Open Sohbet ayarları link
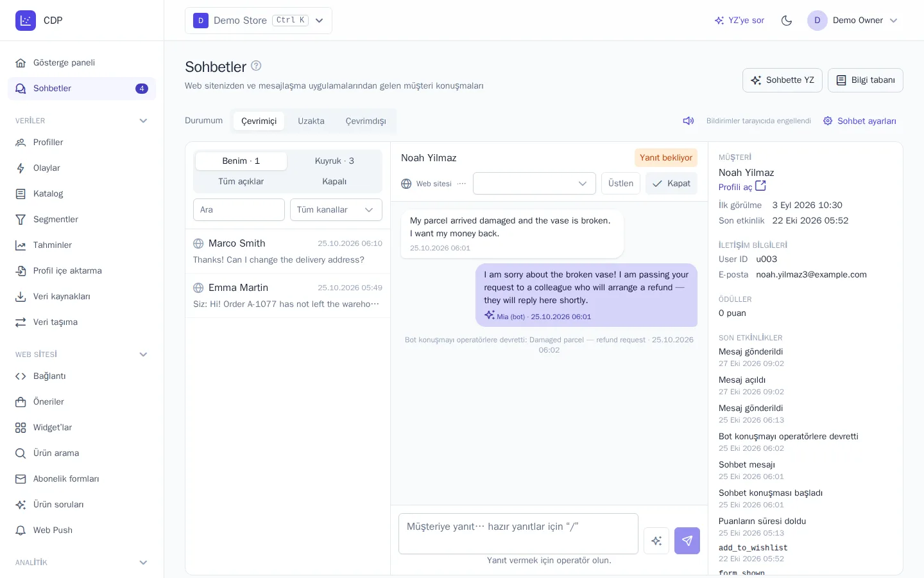Image resolution: width=924 pixels, height=578 pixels. click(x=860, y=121)
